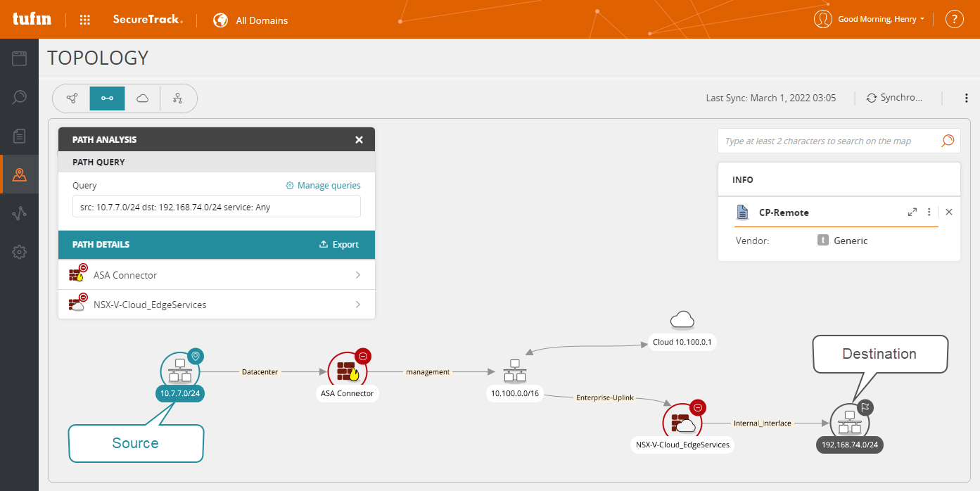Click the path query input field
This screenshot has height=491, width=980.
(216, 208)
